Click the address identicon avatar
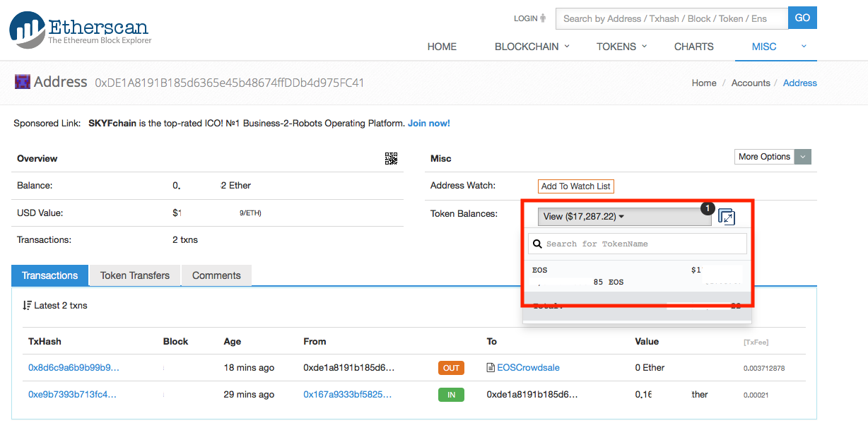 (23, 82)
